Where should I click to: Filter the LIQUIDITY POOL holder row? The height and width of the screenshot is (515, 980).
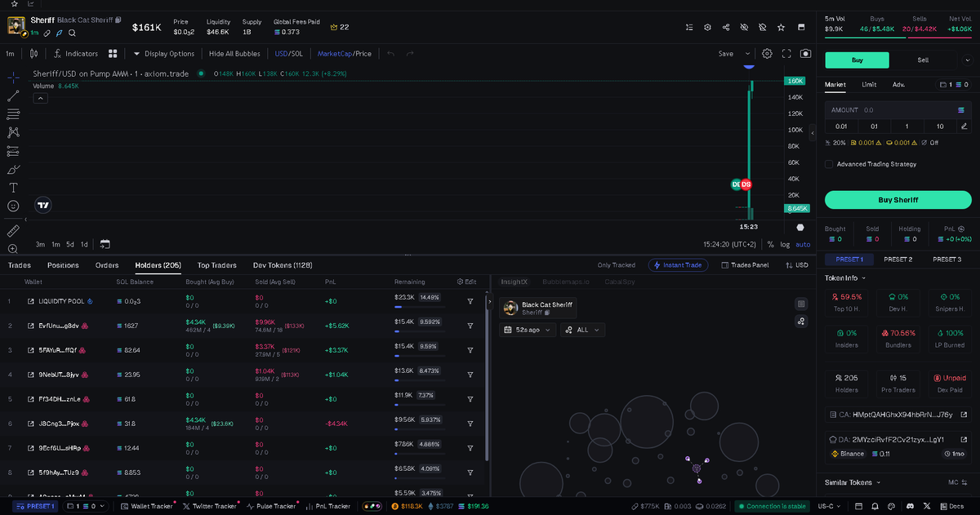pos(470,301)
